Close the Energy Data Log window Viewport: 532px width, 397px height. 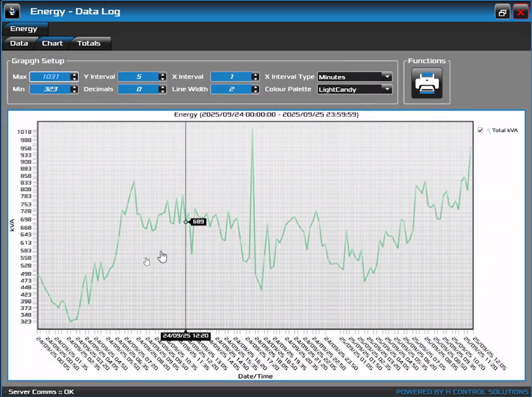[x=521, y=12]
